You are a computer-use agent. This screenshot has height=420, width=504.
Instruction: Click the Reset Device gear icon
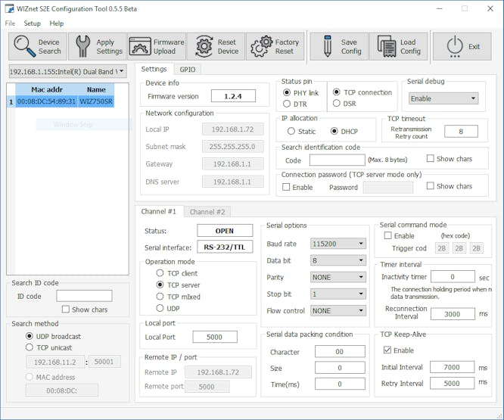tap(204, 47)
